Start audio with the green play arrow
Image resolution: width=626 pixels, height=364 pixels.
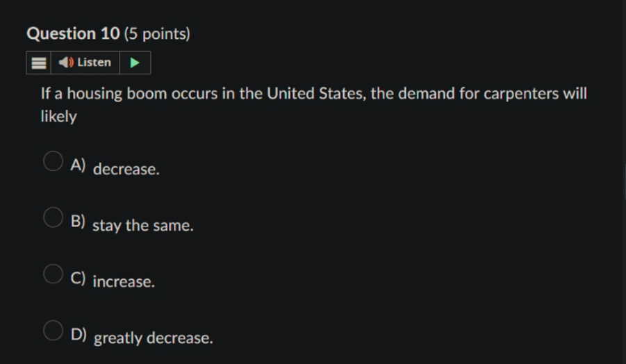click(x=135, y=63)
